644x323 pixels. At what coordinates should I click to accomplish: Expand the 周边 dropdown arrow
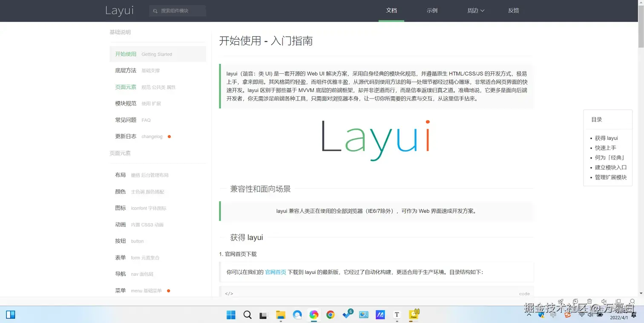(482, 11)
